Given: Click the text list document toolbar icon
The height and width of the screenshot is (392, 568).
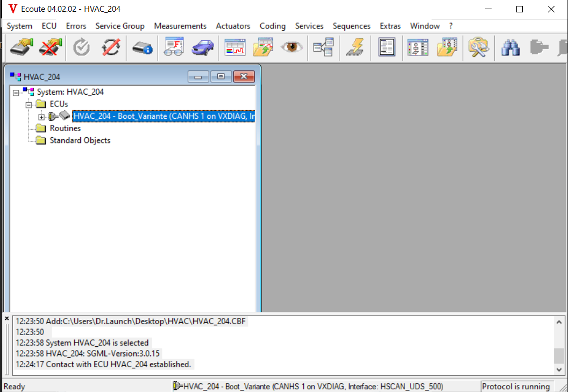Looking at the screenshot, I should tap(387, 47).
